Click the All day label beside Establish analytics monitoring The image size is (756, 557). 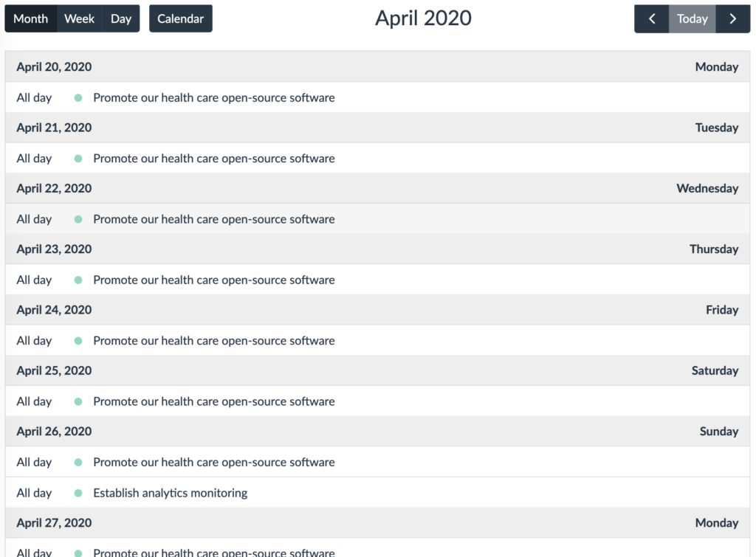tap(34, 493)
